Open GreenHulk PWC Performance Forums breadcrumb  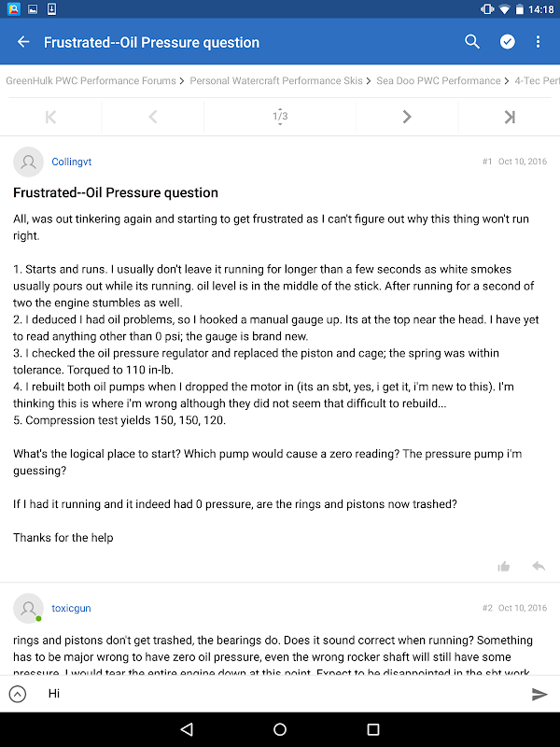[x=91, y=81]
